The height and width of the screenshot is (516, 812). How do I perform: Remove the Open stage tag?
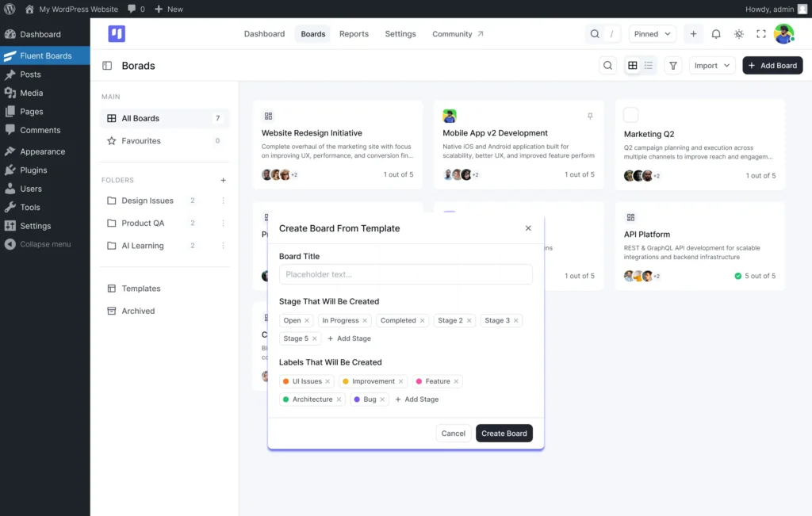(307, 320)
